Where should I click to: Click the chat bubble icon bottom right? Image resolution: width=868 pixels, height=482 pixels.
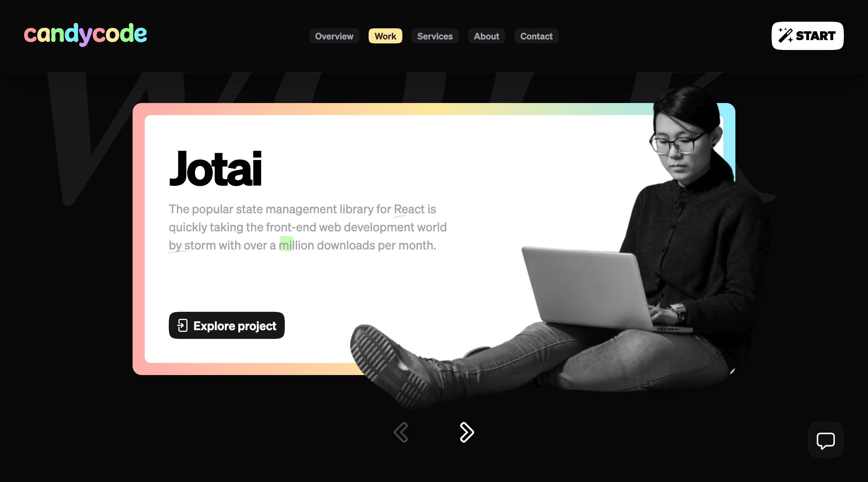click(826, 440)
